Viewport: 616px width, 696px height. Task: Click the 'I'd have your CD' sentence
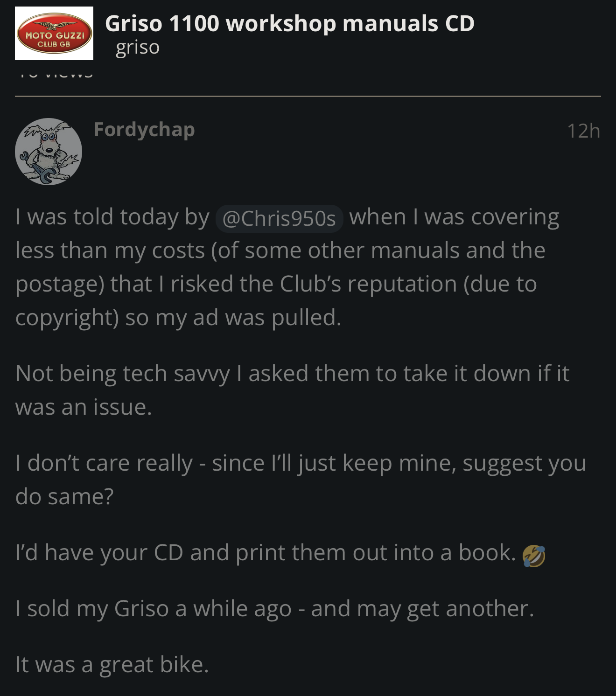coord(265,553)
